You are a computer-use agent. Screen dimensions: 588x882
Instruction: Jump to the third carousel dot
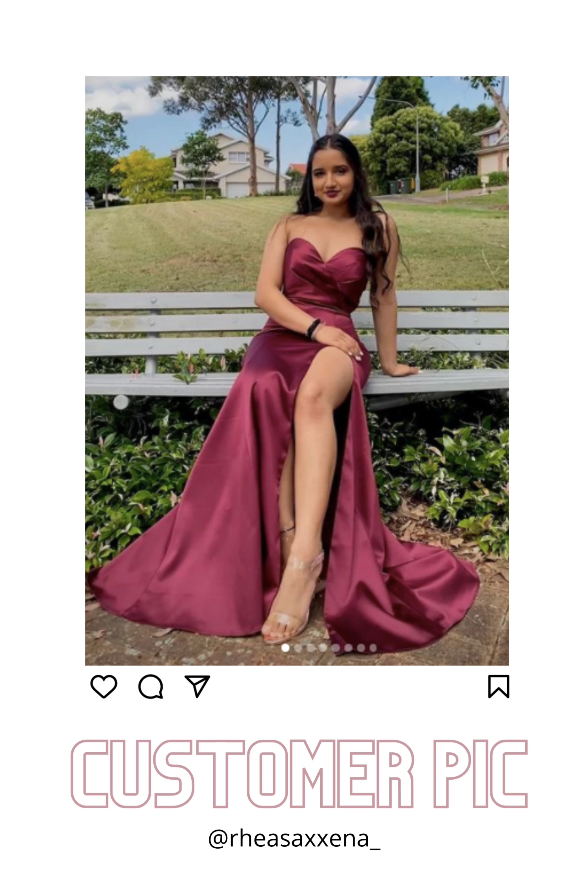point(310,648)
